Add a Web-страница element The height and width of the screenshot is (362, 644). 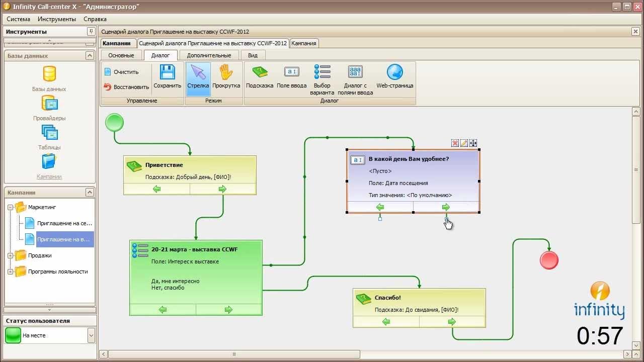click(x=395, y=77)
